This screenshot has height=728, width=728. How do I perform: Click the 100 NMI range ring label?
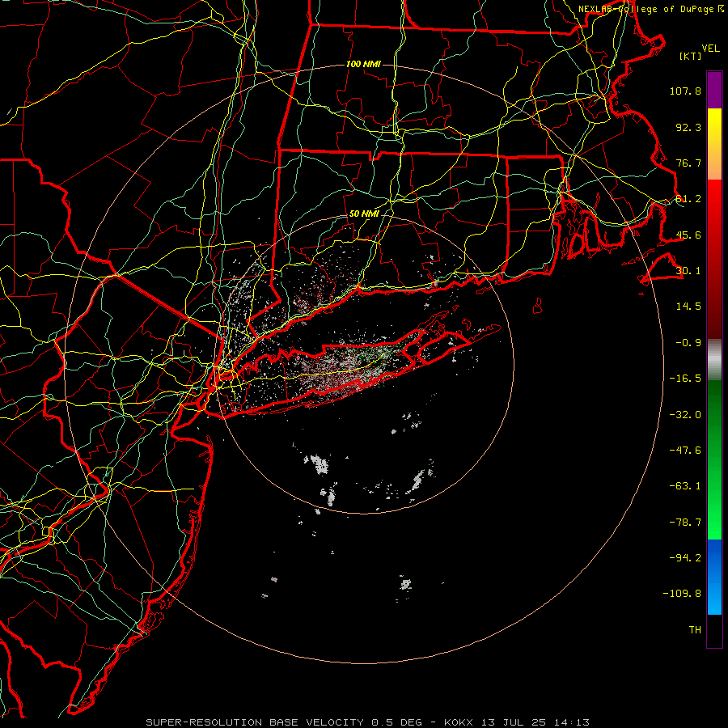[363, 64]
